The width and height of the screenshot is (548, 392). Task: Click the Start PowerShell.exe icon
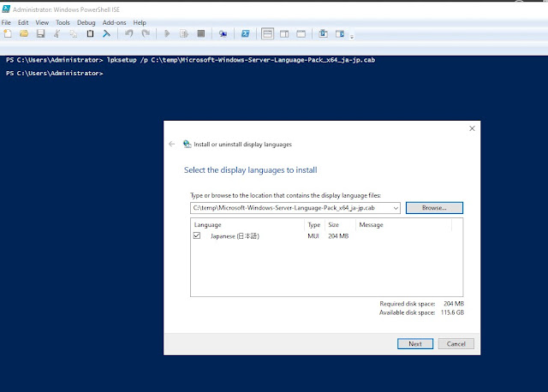(x=246, y=33)
